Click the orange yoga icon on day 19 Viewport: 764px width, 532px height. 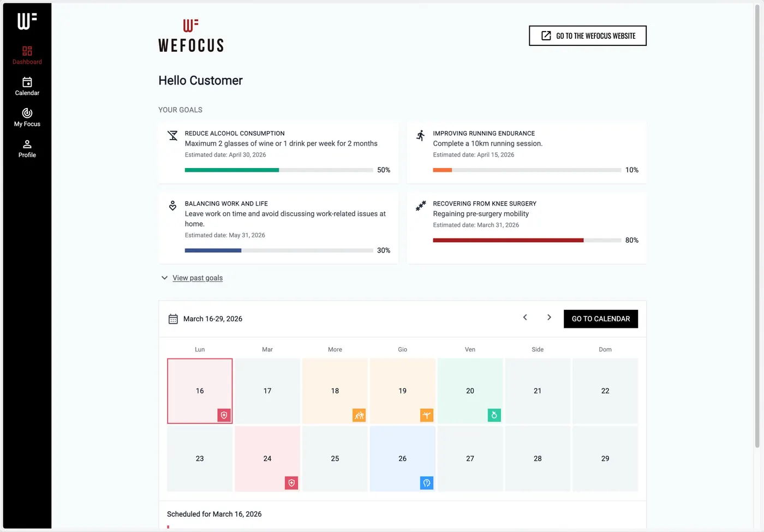(427, 415)
